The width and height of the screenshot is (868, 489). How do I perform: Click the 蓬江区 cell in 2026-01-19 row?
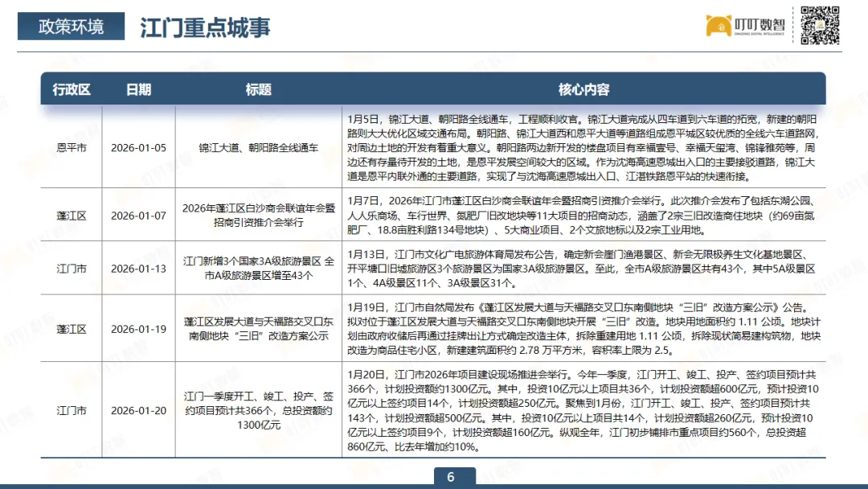[x=72, y=329]
